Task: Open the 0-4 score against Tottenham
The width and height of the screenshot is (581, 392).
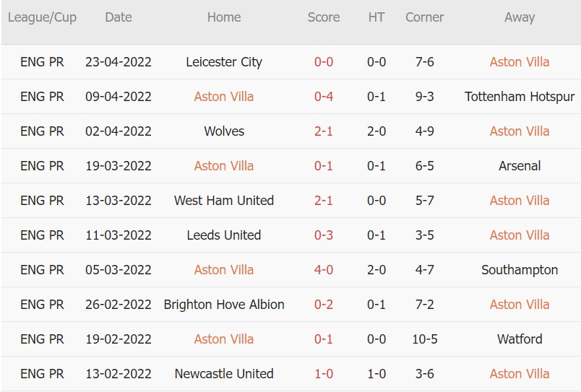Action: point(324,97)
